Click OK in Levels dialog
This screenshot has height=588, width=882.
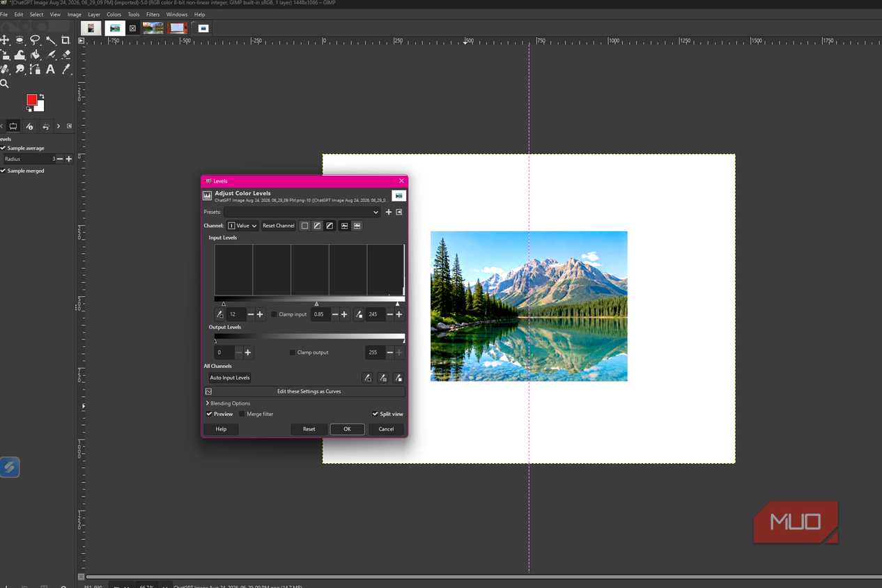pos(347,429)
